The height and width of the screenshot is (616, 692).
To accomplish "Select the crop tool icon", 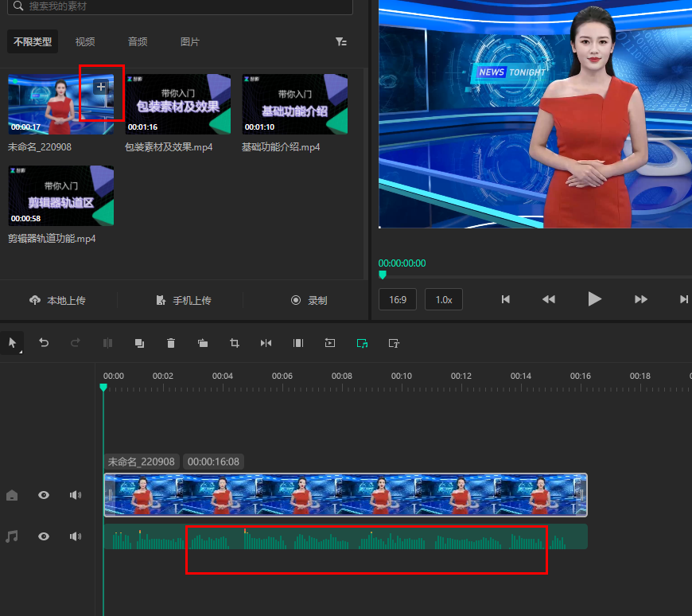I will [x=235, y=343].
